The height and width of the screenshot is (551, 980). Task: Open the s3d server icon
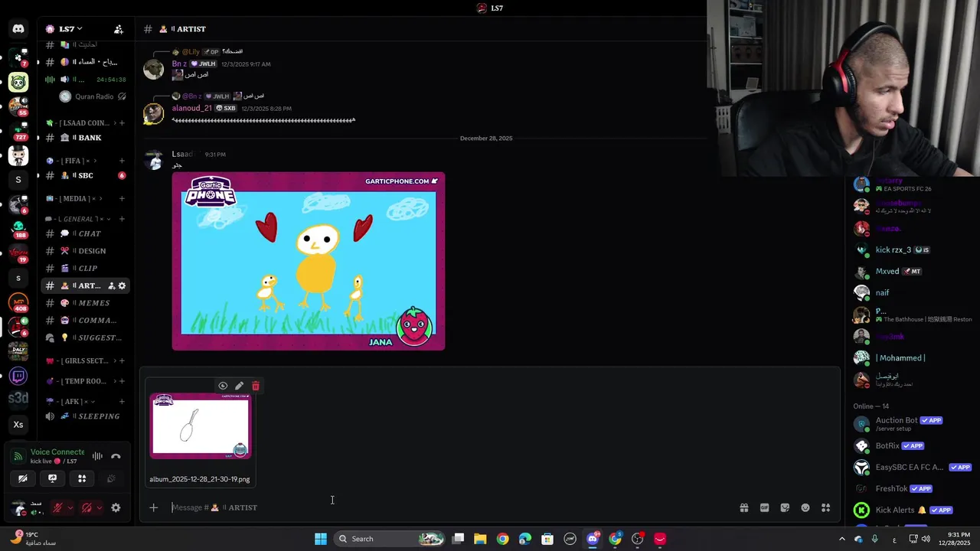(18, 399)
